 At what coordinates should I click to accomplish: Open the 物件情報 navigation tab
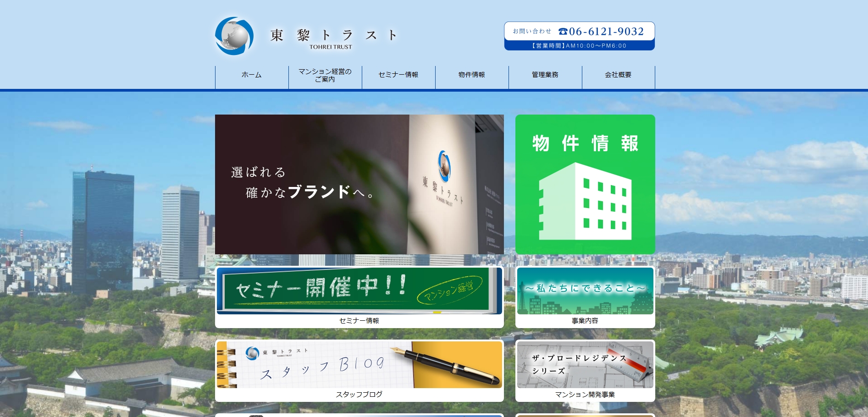pyautogui.click(x=471, y=75)
